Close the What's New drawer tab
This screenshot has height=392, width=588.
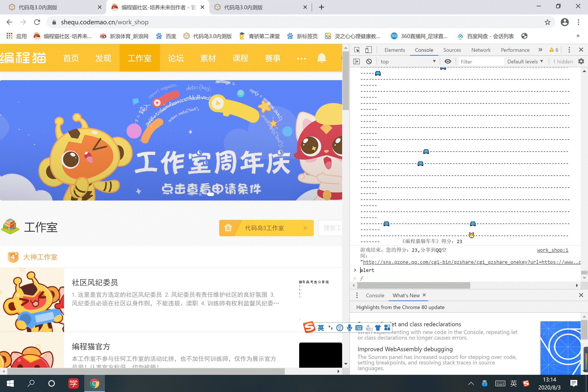[424, 295]
